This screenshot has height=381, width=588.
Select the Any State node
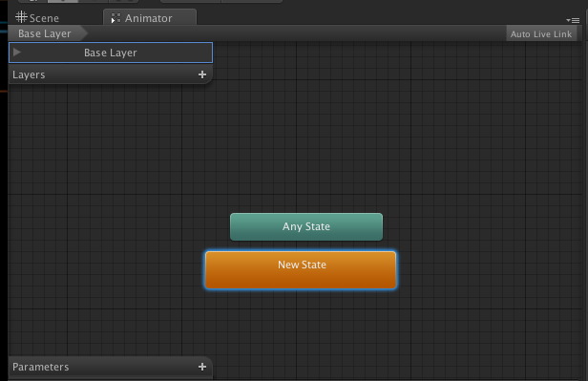[x=306, y=226]
